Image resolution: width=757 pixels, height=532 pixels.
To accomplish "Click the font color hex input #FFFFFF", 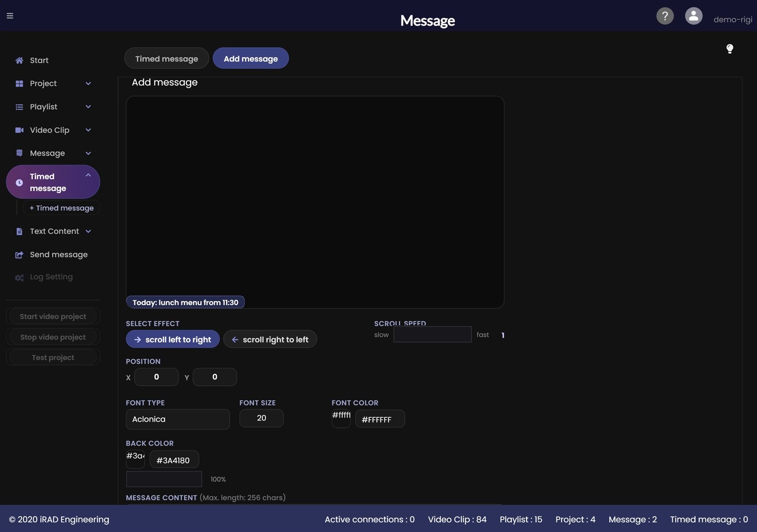I will point(380,419).
